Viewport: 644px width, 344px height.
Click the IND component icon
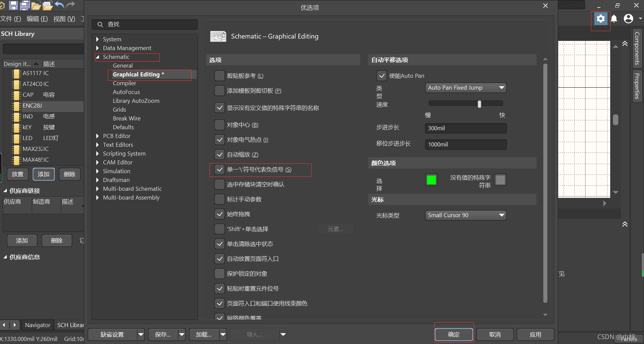[x=16, y=117]
